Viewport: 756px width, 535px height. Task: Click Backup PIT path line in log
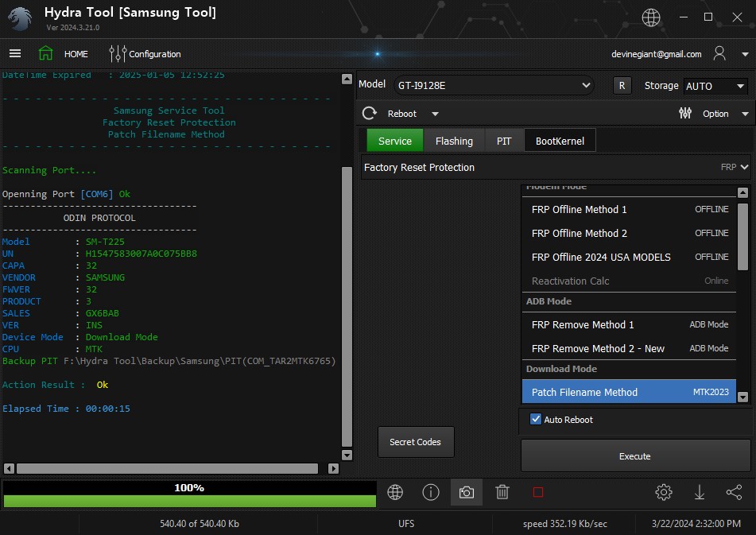pyautogui.click(x=169, y=361)
